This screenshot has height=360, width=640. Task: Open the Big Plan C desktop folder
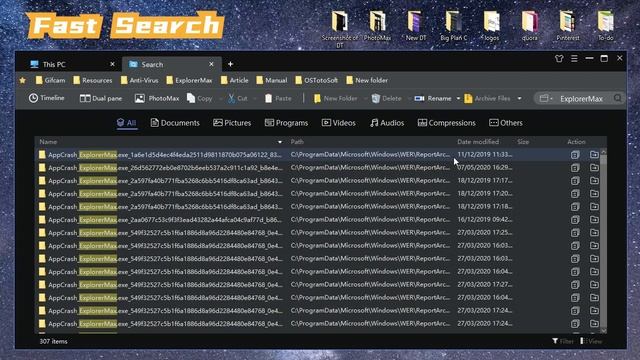tap(453, 26)
